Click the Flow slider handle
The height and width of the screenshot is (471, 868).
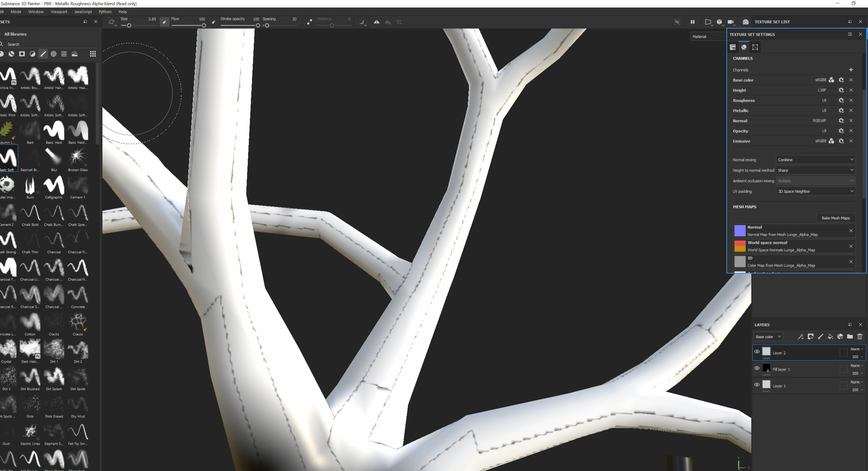point(203,26)
